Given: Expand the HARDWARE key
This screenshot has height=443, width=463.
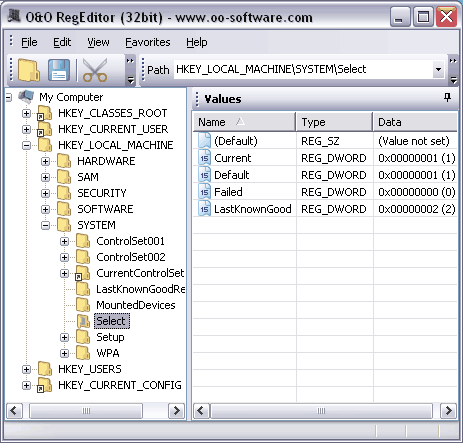Looking at the screenshot, I should point(45,161).
